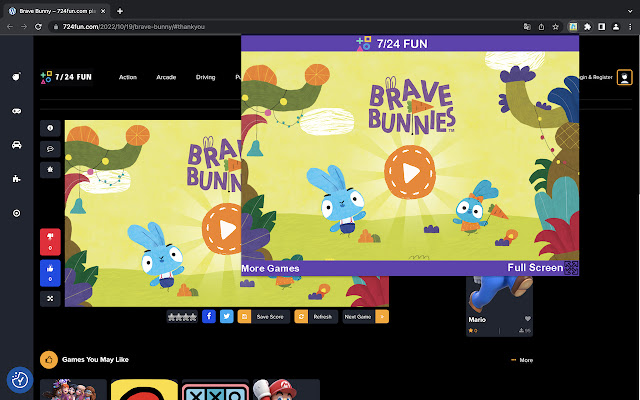Share game via Twitter icon
Screen dimensions: 640x400
coord(227,316)
